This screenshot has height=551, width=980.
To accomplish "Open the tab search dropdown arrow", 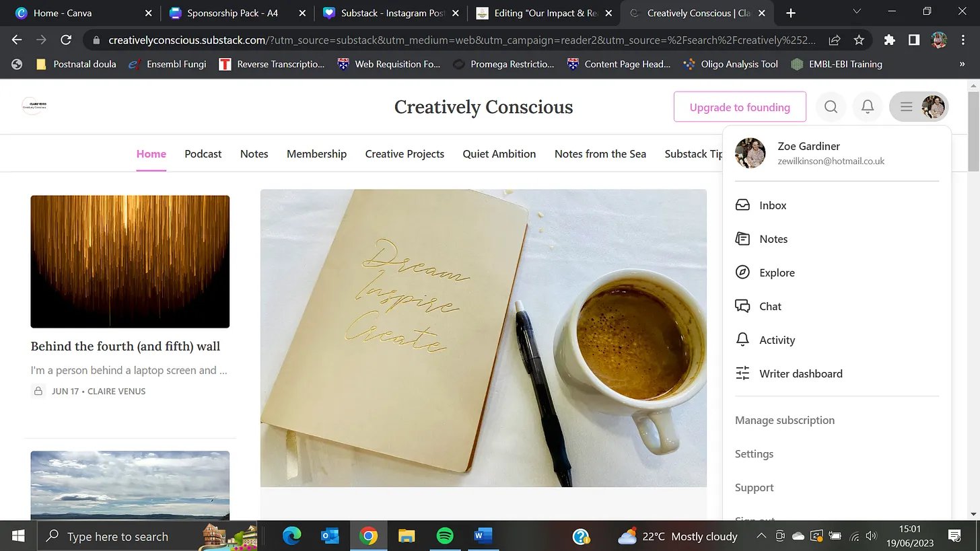I will point(857,12).
